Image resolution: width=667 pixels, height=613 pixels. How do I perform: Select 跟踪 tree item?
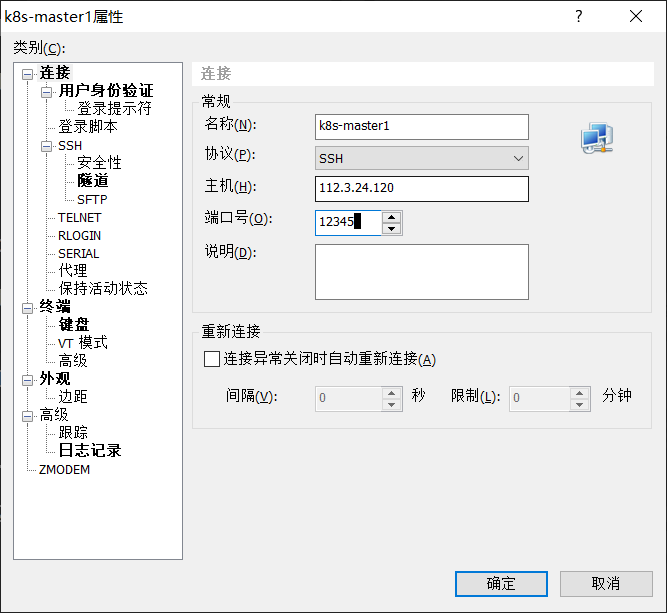tap(73, 433)
